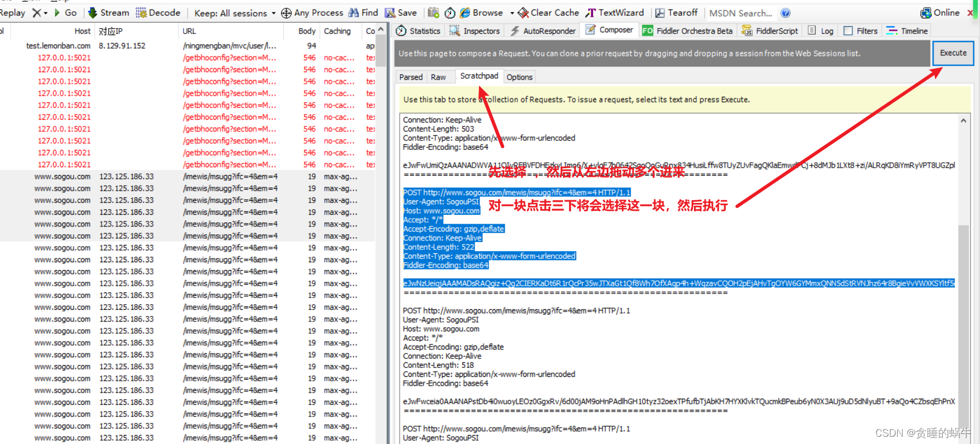Screen dimensions: 980x444
Task: Click the scratchpad vertical scrollbar thumb
Action: point(963,327)
